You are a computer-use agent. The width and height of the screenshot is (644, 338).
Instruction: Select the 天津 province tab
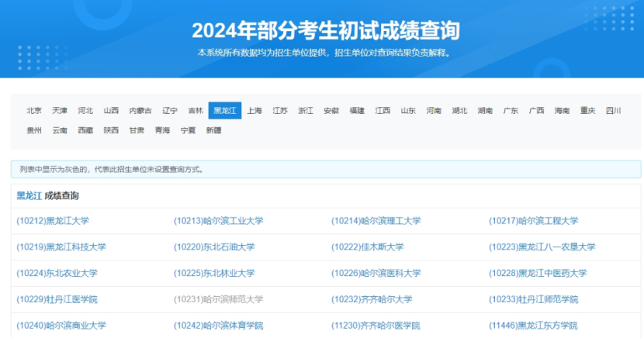[x=60, y=110]
